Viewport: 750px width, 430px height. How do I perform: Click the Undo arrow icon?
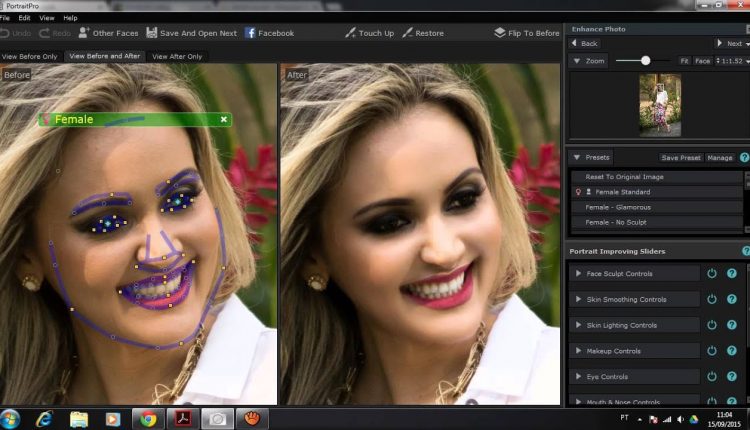coord(4,33)
